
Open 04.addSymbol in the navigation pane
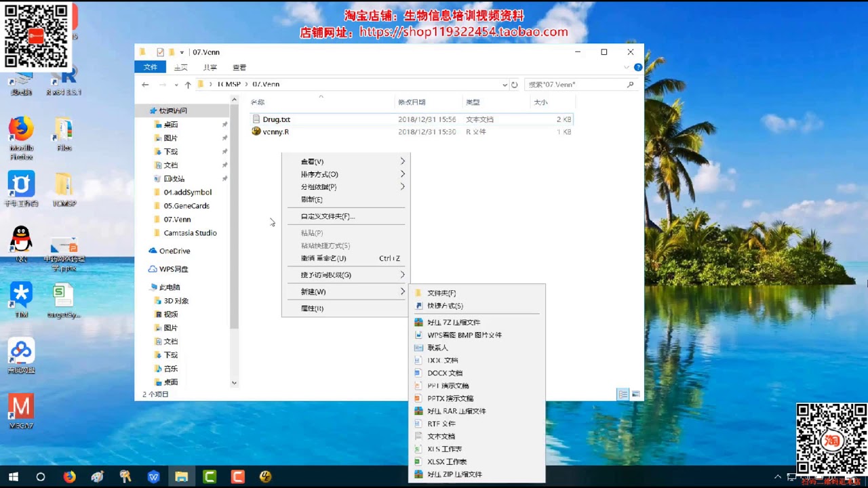click(x=187, y=192)
